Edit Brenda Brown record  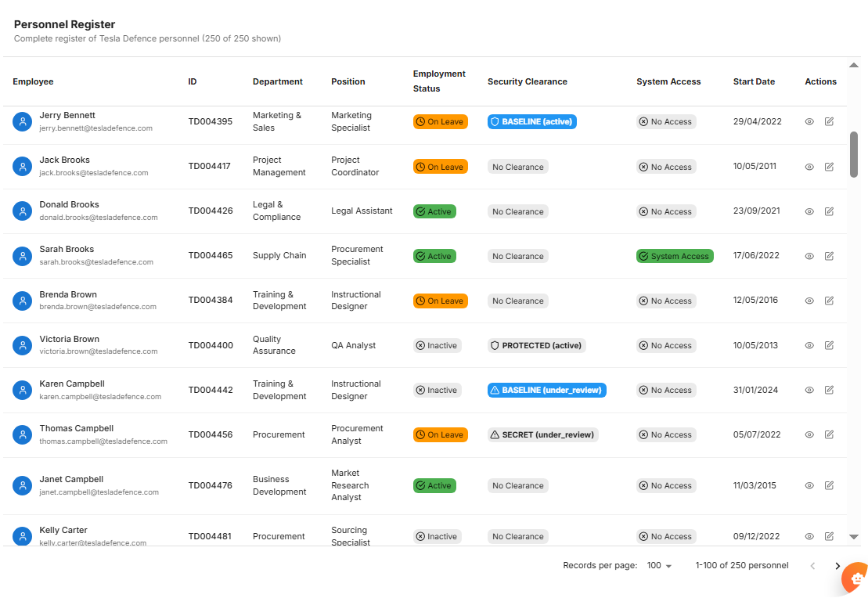[829, 301]
